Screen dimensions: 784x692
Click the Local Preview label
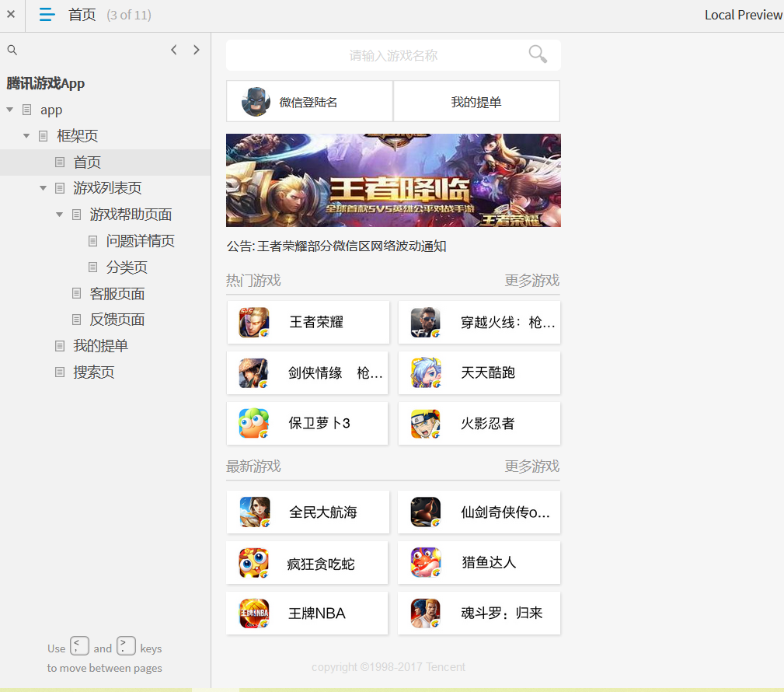pyautogui.click(x=744, y=15)
